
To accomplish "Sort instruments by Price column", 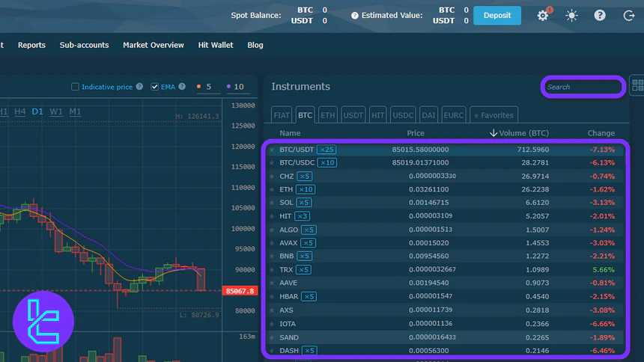I will pyautogui.click(x=416, y=133).
